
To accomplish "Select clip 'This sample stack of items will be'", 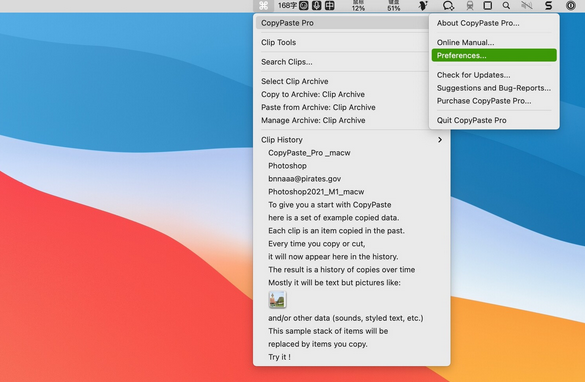I will [x=351, y=331].
